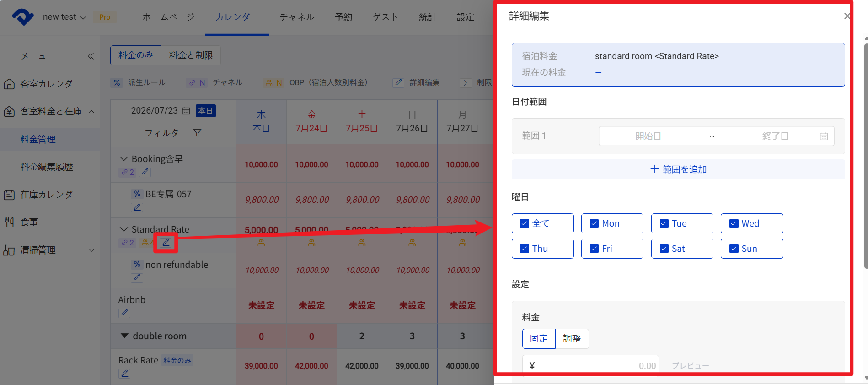Toggle the 全て all-days checkbox

(525, 223)
